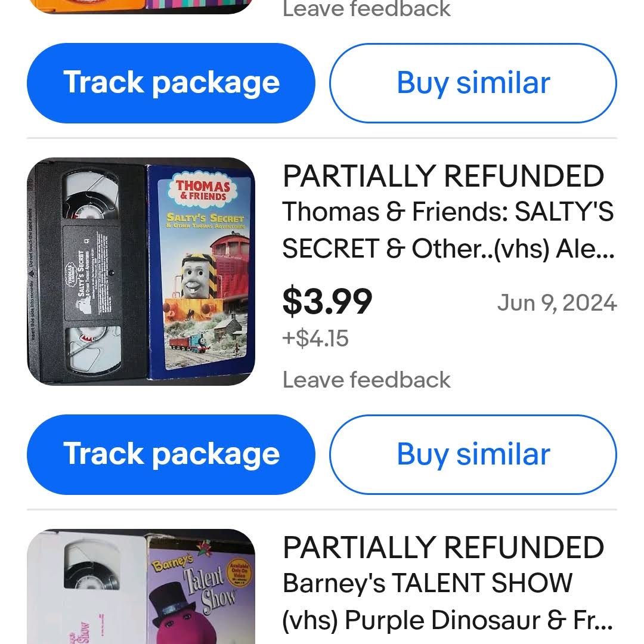Click Thomas & Friends logo on VHS cover
644x644 pixels.
tap(203, 190)
